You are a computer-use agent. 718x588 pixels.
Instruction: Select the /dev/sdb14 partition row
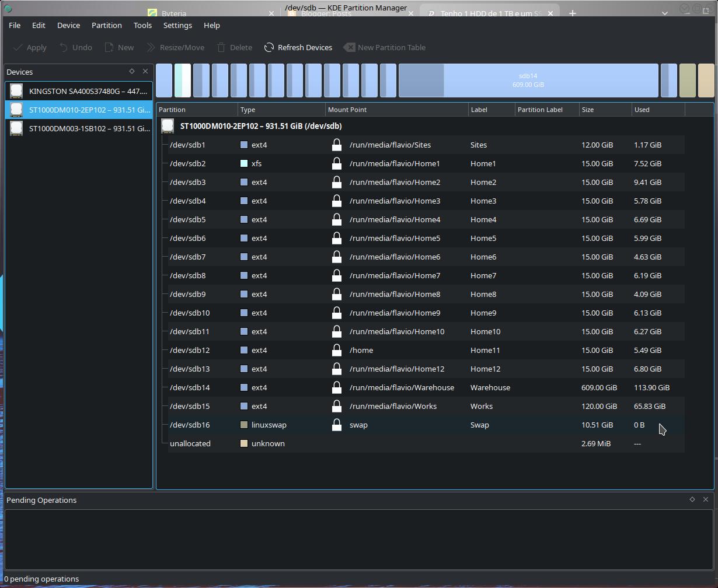point(426,387)
